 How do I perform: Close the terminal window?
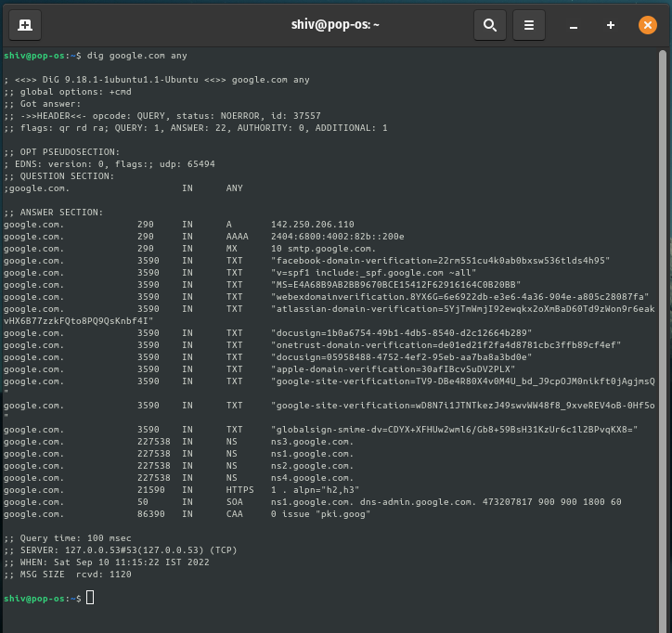click(x=648, y=25)
